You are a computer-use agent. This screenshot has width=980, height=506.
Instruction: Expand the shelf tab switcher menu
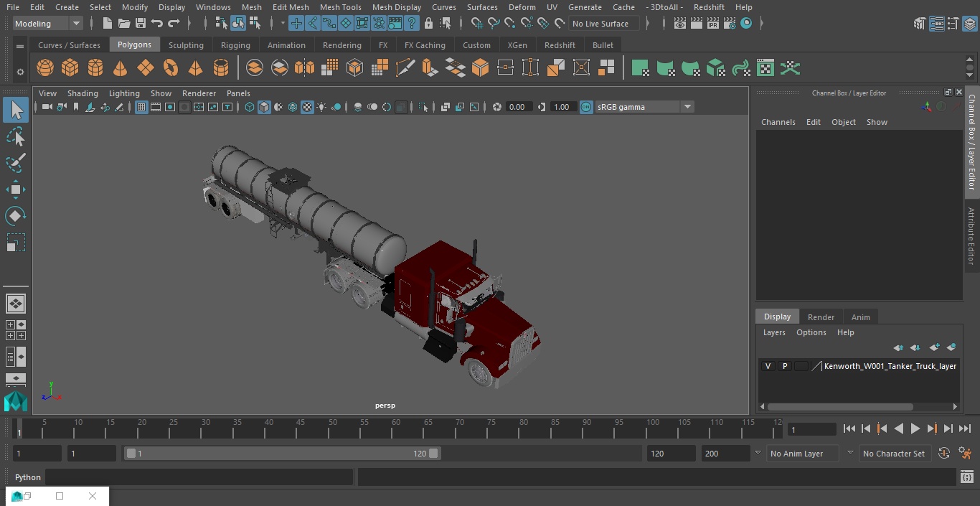[x=20, y=46]
